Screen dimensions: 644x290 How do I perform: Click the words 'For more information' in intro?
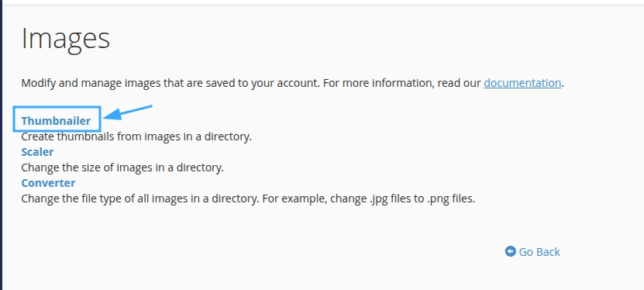(378, 83)
